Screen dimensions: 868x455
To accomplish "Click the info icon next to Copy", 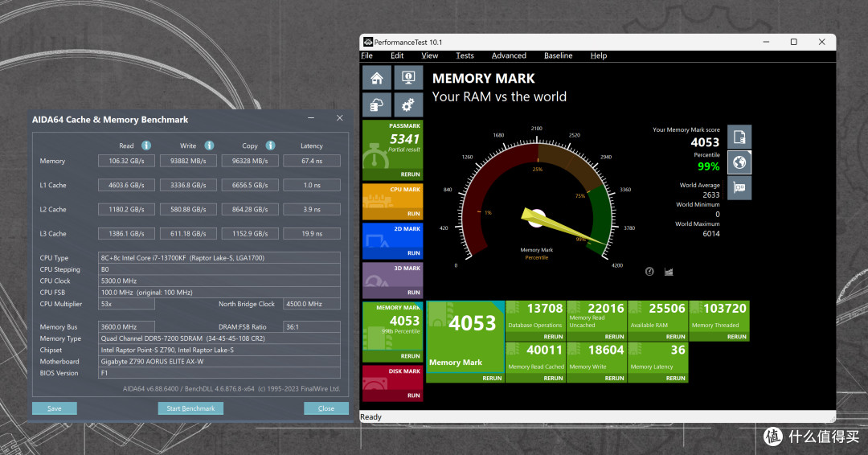I will 270,145.
